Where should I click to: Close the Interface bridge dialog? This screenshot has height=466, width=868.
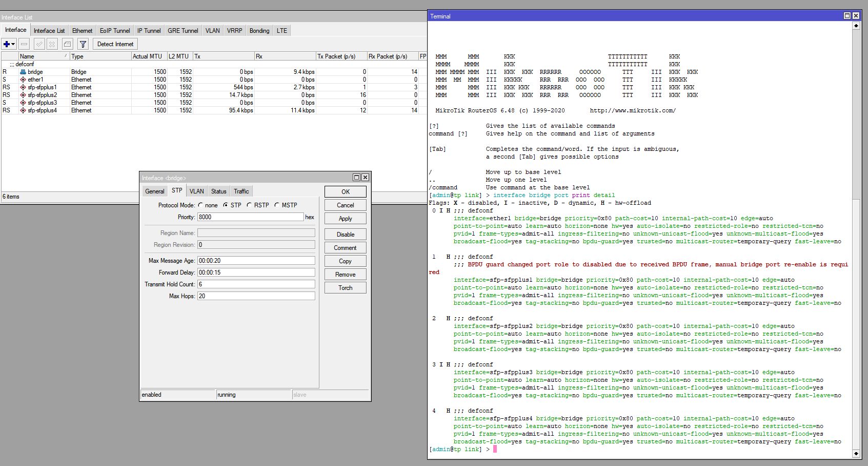click(365, 177)
